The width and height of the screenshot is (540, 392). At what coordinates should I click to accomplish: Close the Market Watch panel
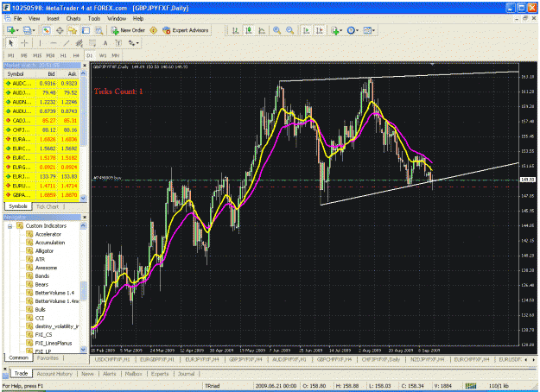coord(85,65)
